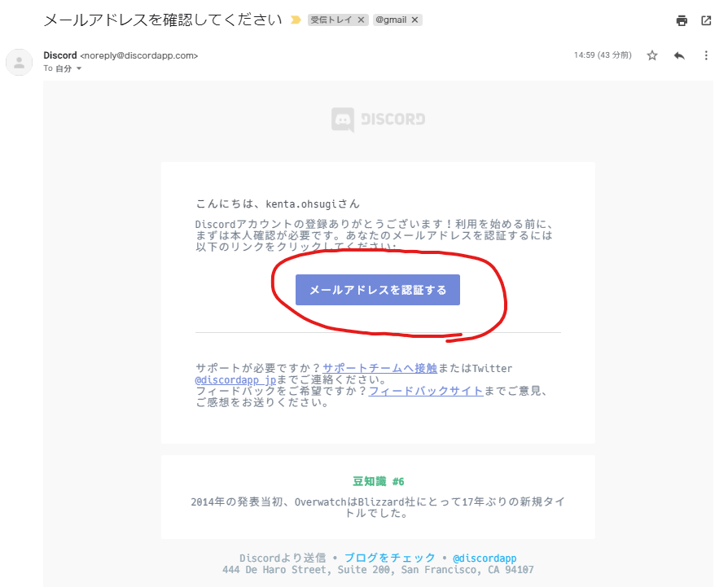Star this Discord email

652,55
